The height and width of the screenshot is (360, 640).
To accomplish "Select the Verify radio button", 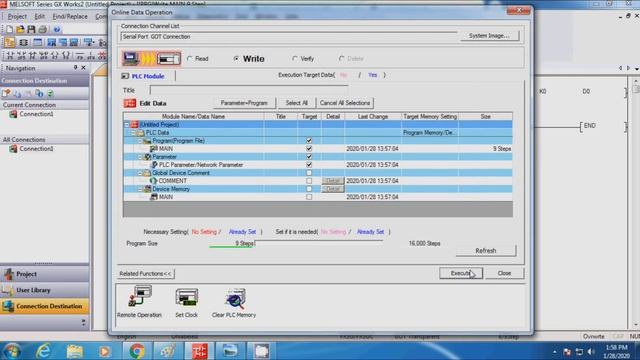I will (x=295, y=59).
